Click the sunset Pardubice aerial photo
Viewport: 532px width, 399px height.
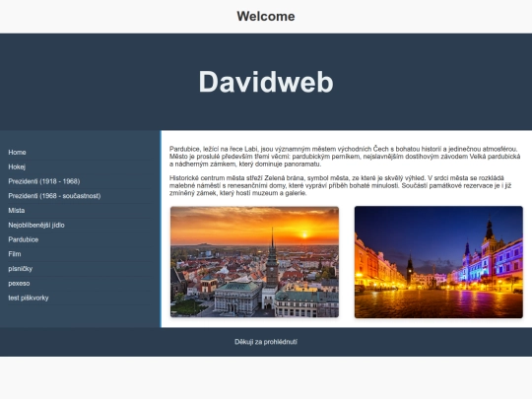[254, 262]
